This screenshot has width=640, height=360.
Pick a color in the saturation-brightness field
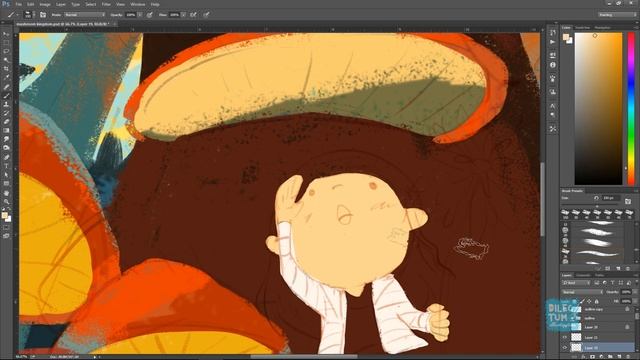point(598,109)
